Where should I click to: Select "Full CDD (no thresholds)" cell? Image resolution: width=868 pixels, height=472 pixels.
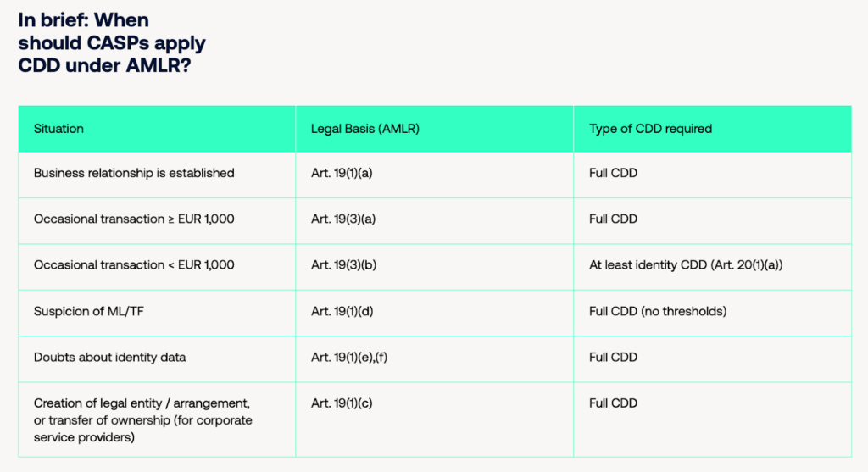tap(658, 311)
